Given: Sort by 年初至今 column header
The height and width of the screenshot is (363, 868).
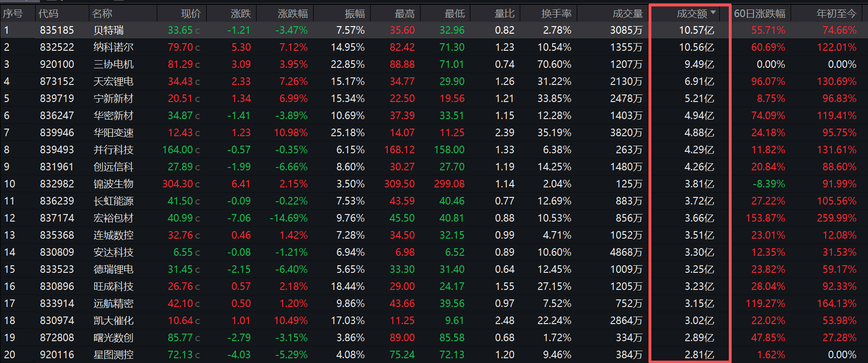Looking at the screenshot, I should coord(837,14).
